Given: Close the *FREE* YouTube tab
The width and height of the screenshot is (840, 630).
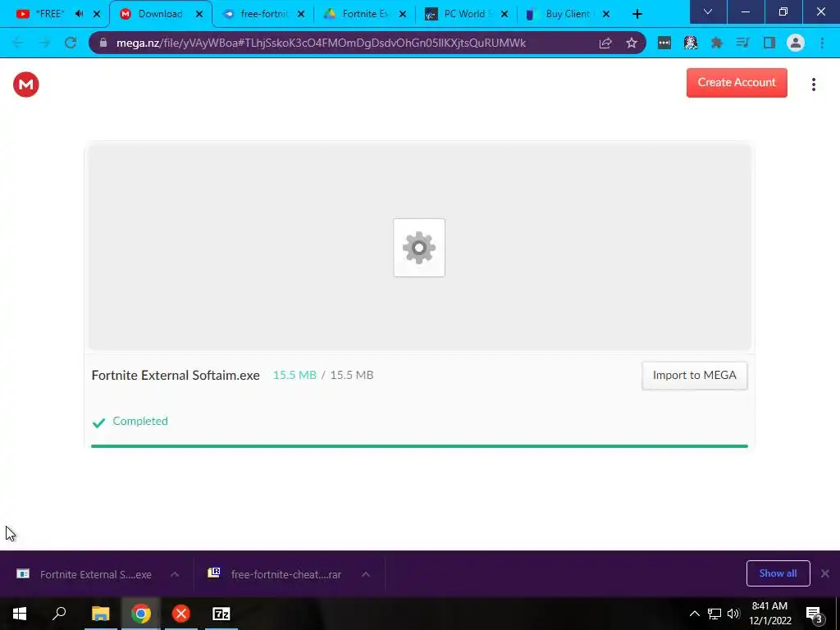Looking at the screenshot, I should pos(97,14).
